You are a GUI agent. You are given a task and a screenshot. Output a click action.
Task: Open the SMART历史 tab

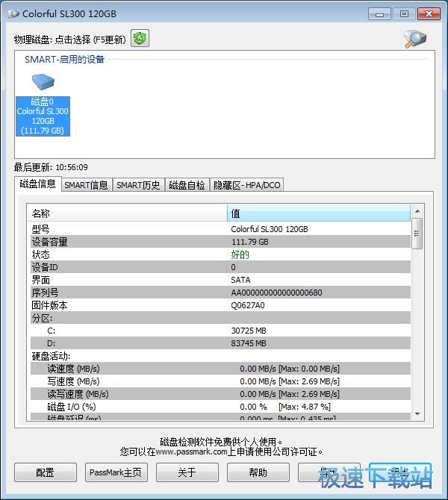pos(138,185)
